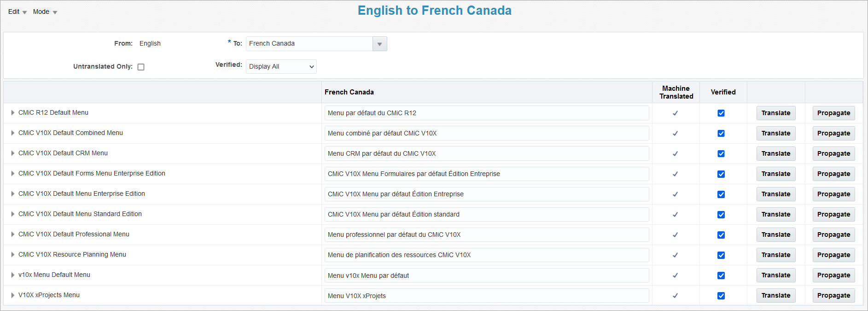This screenshot has width=868, height=311.
Task: Click Propagate for Forms Menu Enterprise Edition
Action: [833, 174]
